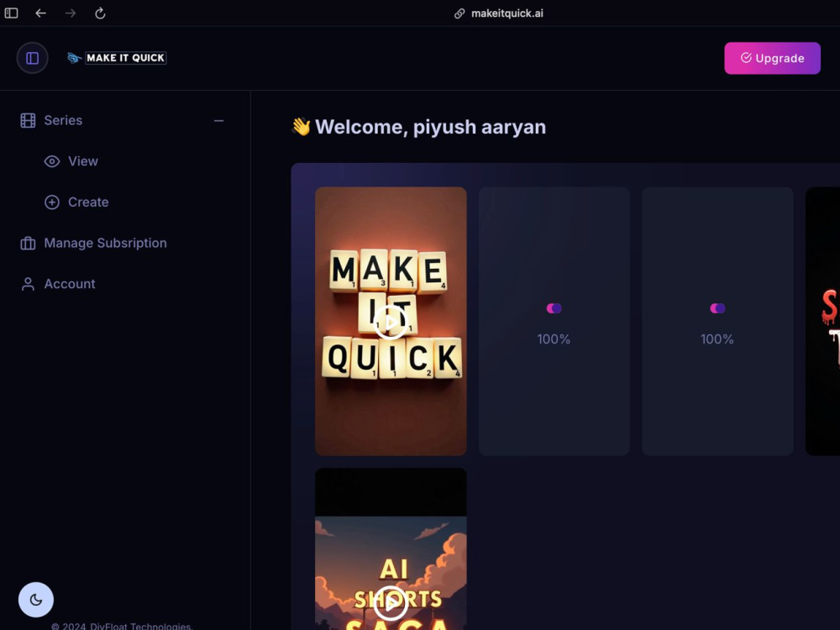Open the View series page

(83, 161)
